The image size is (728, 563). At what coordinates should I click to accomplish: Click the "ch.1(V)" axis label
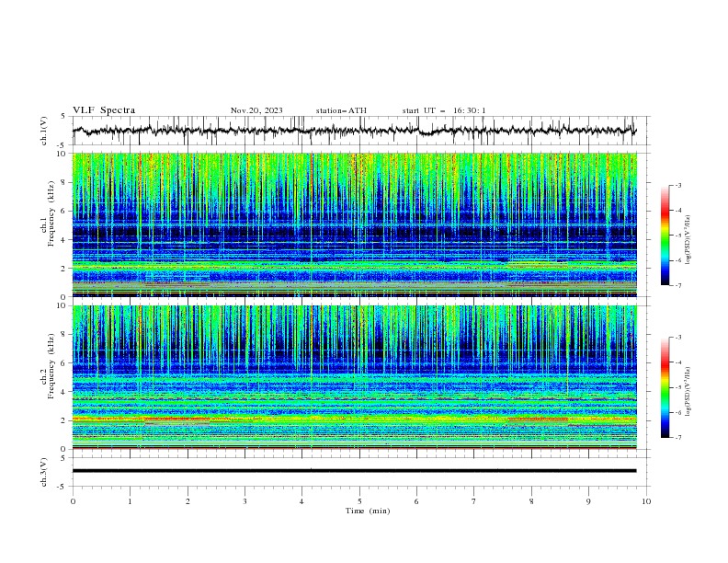(x=44, y=131)
